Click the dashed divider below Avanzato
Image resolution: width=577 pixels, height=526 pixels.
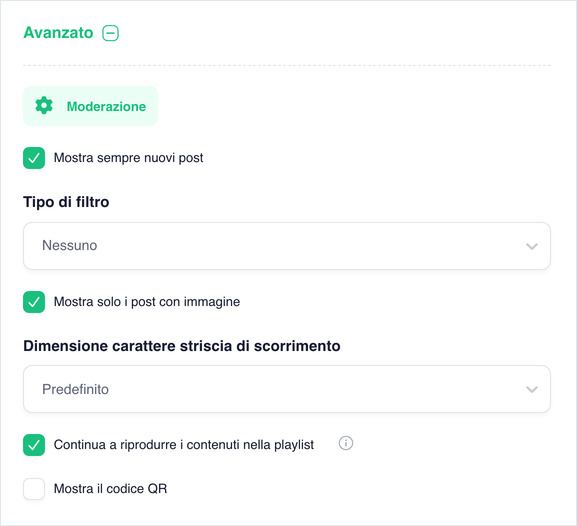(287, 66)
